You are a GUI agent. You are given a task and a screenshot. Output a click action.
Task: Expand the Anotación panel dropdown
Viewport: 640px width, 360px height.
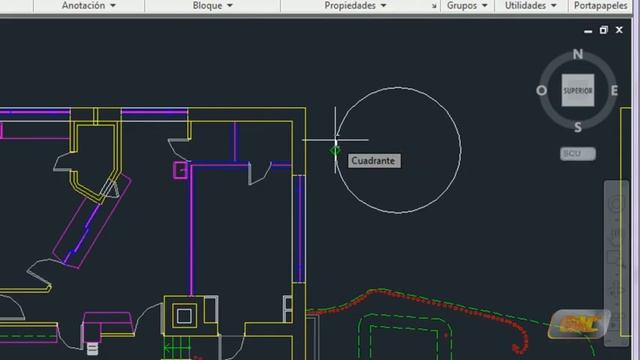tap(89, 6)
